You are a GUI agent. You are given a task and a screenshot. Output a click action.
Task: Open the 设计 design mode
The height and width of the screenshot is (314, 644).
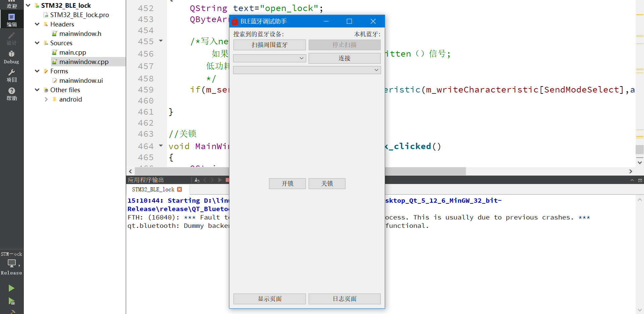[x=12, y=39]
